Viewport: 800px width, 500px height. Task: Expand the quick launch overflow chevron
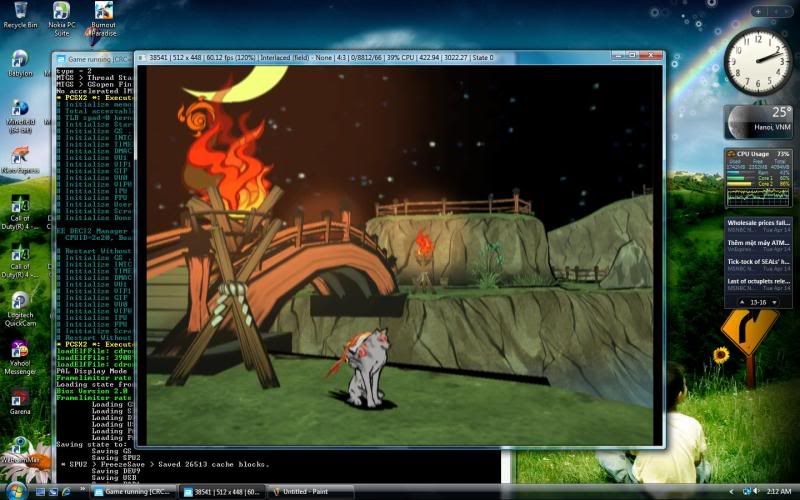[82, 490]
